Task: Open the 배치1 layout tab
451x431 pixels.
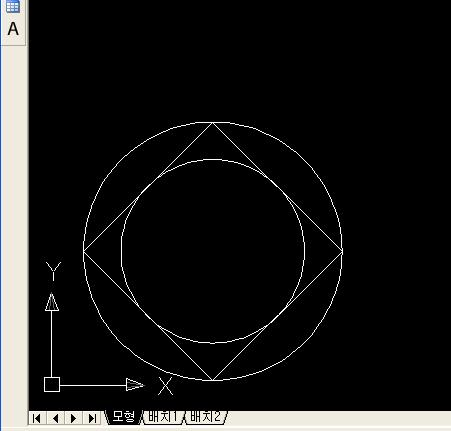Action: coord(163,417)
